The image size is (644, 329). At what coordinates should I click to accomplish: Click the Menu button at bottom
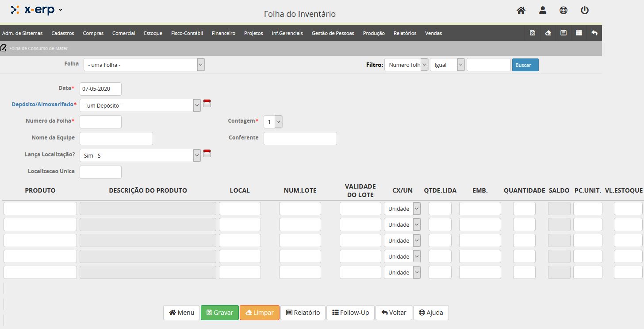[x=181, y=313]
